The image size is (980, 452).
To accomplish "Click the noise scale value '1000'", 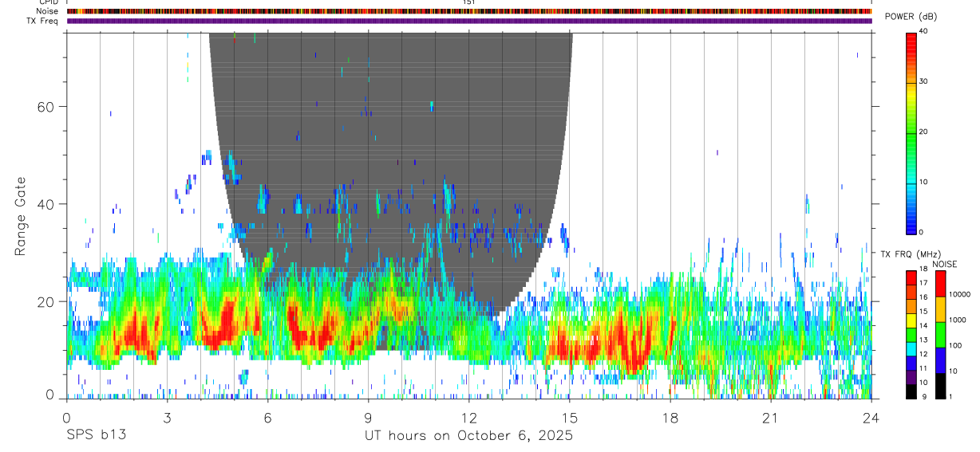I will click(958, 320).
